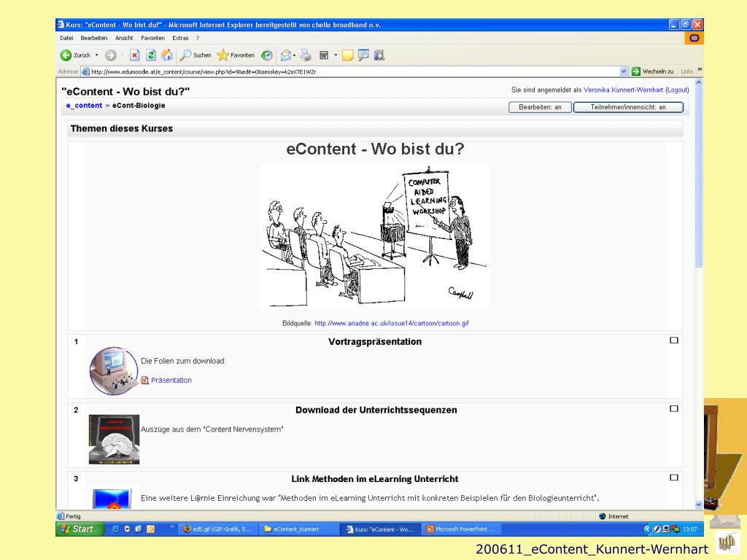Edit page with Word icon
Image resolution: width=747 pixels, height=560 pixels.
[324, 55]
